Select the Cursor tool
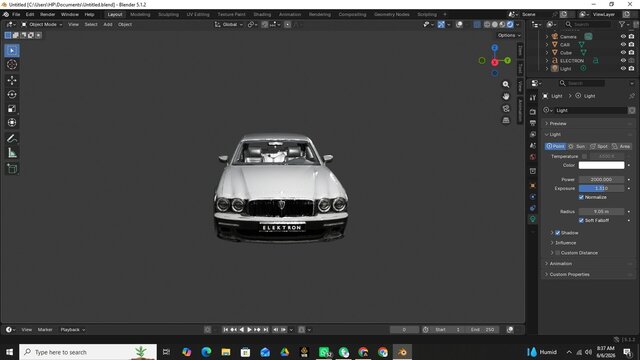The width and height of the screenshot is (640, 360). click(12, 64)
